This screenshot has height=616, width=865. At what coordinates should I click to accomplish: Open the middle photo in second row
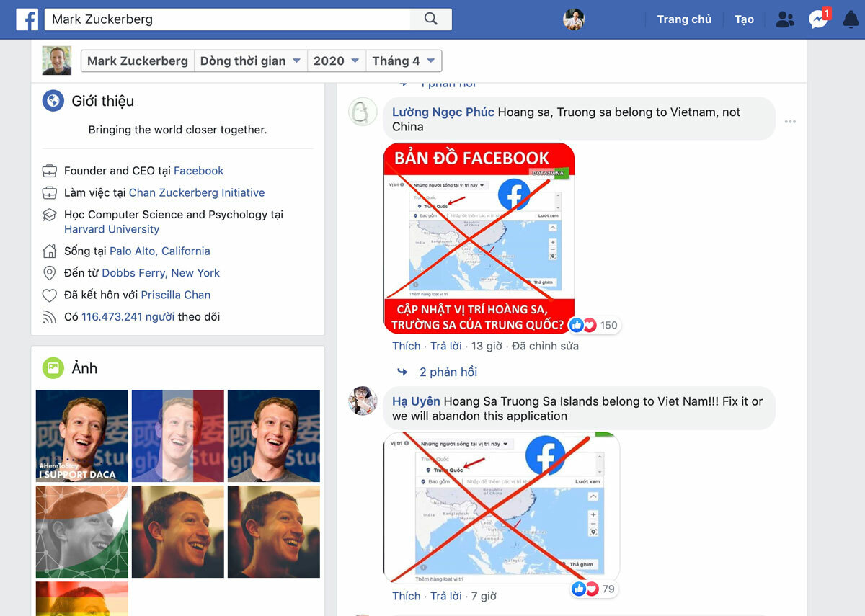tap(178, 532)
